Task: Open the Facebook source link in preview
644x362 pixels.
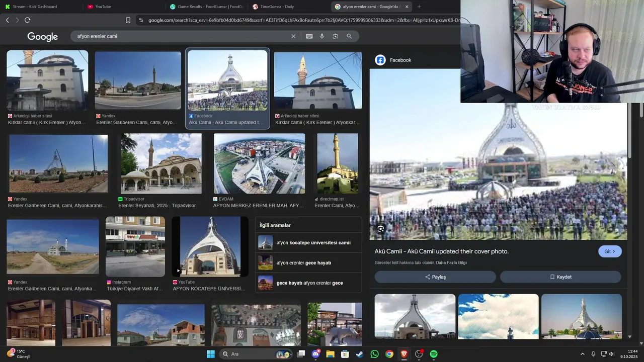Action: click(393, 60)
